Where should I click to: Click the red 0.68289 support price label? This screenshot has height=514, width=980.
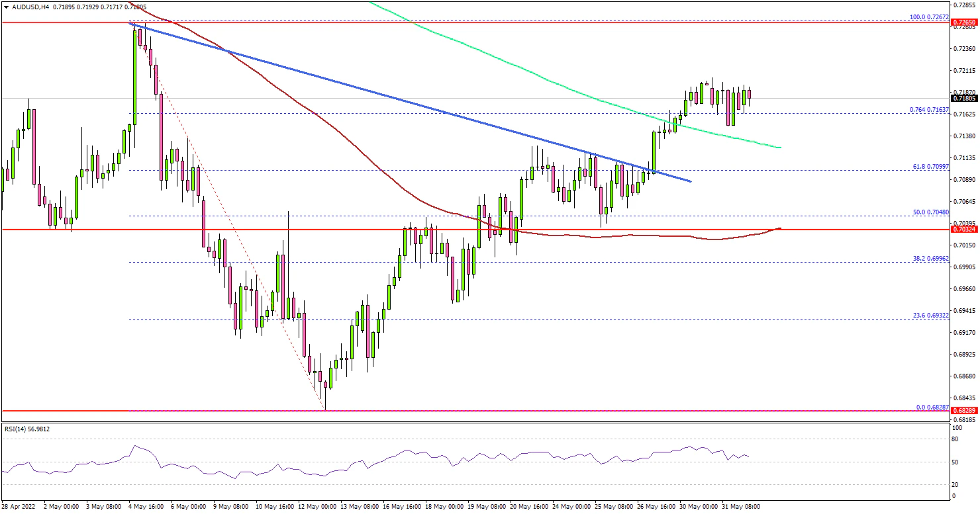click(x=964, y=410)
